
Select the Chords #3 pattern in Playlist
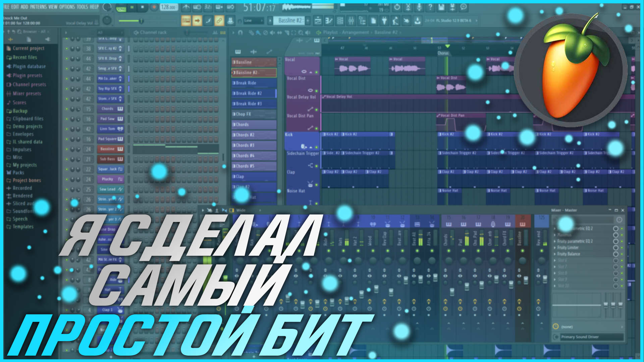[x=254, y=145]
